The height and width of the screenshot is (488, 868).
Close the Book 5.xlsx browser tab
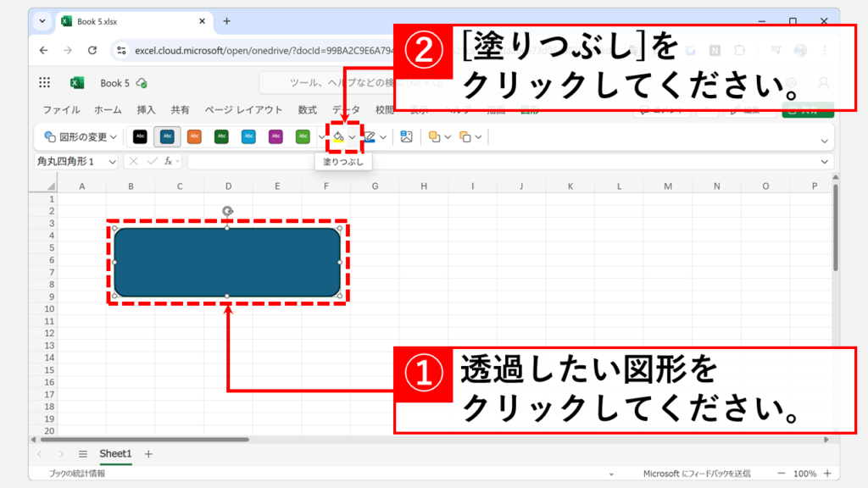pos(202,21)
